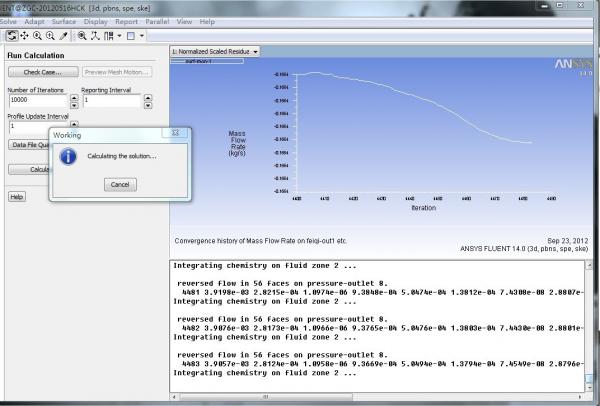Click the Check Case button

point(43,72)
